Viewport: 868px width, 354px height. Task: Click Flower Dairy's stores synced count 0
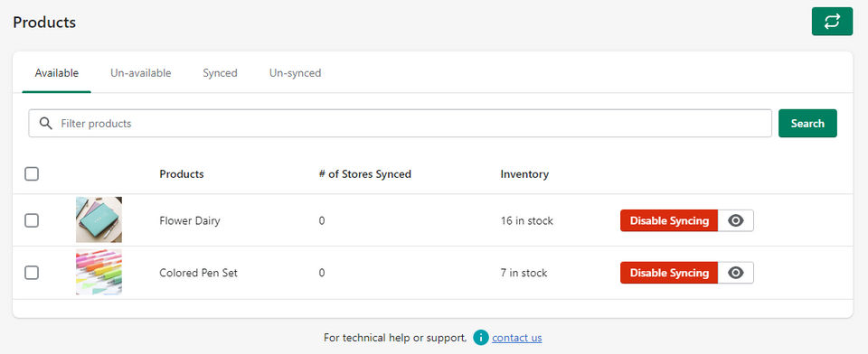pos(322,220)
